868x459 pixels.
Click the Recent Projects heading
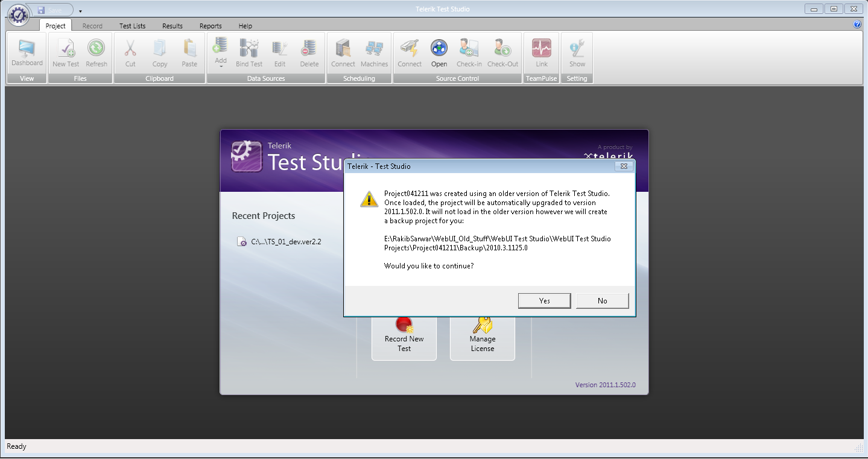[264, 216]
